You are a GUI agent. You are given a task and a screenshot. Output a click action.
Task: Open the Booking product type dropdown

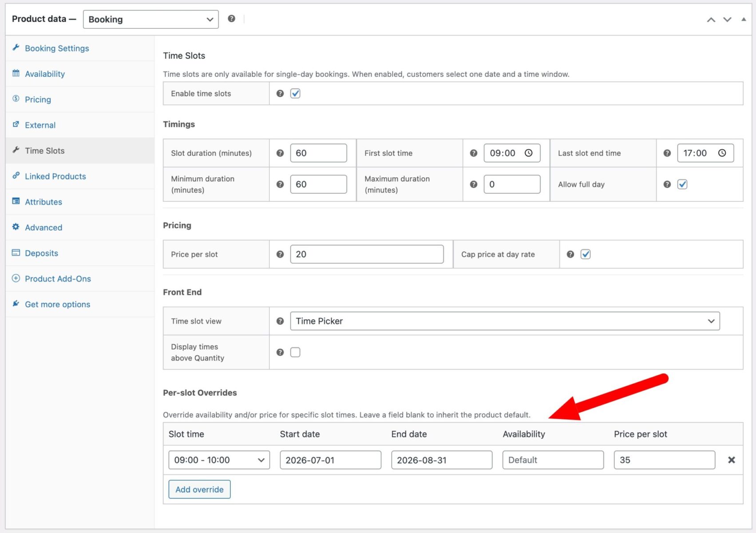point(150,20)
